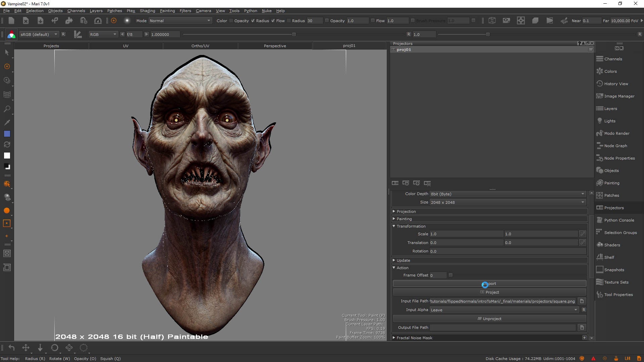Open the sRGB (default) colorspace dropdown
The width and height of the screenshot is (644, 362).
39,35
